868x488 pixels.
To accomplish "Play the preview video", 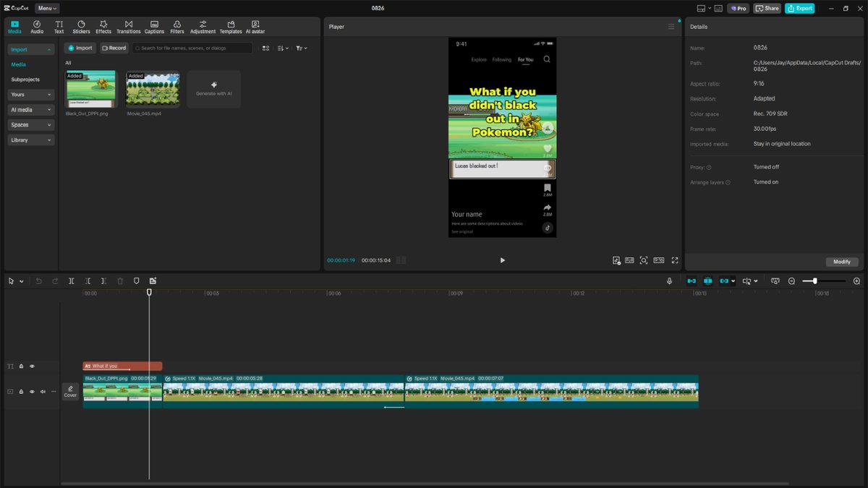I will (x=503, y=260).
